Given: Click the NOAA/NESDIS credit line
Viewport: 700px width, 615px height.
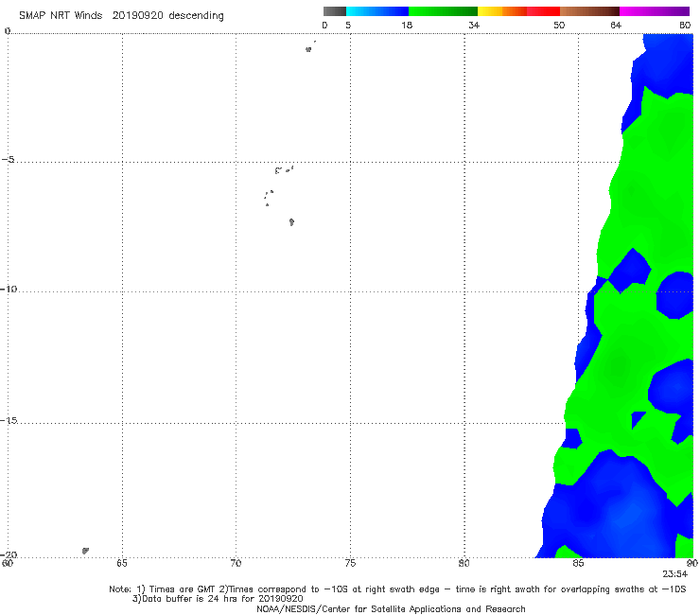Looking at the screenshot, I should [391, 608].
